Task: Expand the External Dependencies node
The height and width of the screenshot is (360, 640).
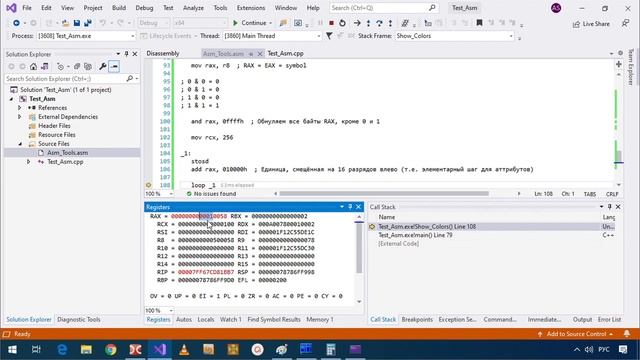Action: [x=19, y=117]
